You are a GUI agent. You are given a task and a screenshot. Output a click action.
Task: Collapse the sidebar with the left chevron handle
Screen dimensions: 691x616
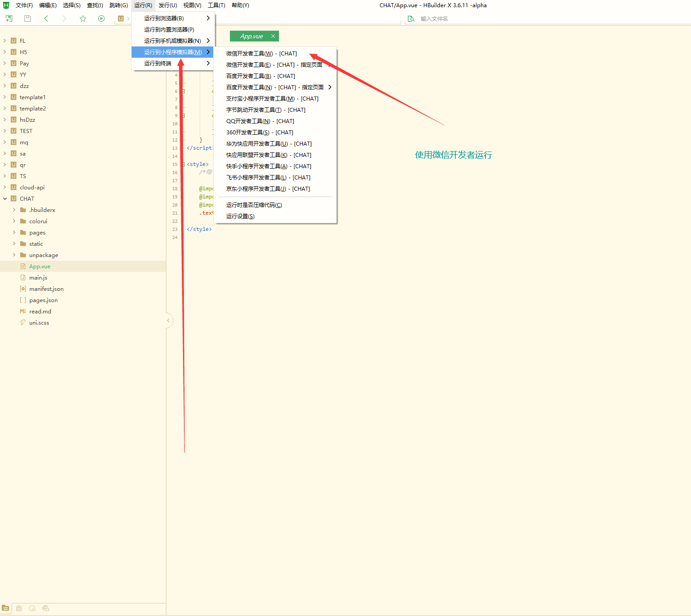(169, 321)
